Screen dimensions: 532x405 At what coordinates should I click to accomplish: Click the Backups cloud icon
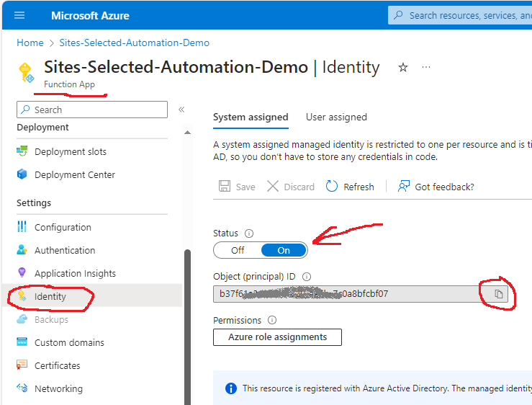coord(22,319)
